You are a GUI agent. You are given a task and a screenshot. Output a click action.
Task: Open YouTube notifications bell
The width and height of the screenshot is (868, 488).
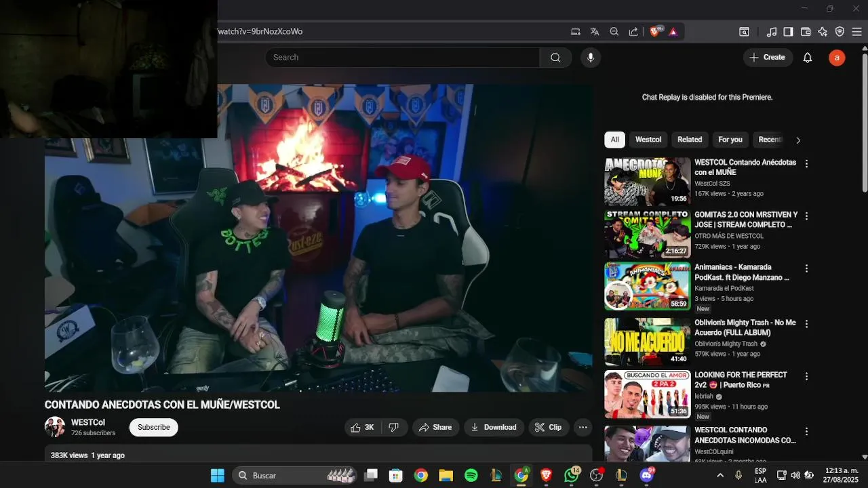[x=808, y=58]
